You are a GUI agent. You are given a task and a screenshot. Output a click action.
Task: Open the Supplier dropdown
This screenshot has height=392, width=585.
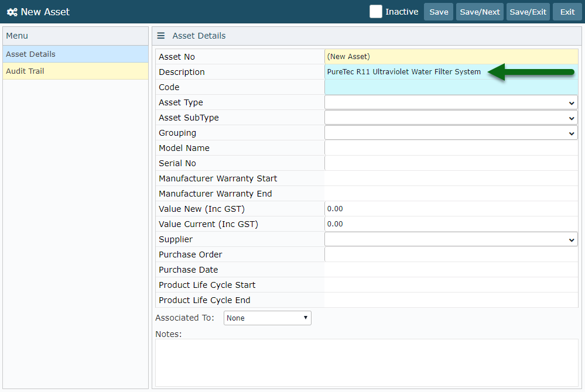451,240
